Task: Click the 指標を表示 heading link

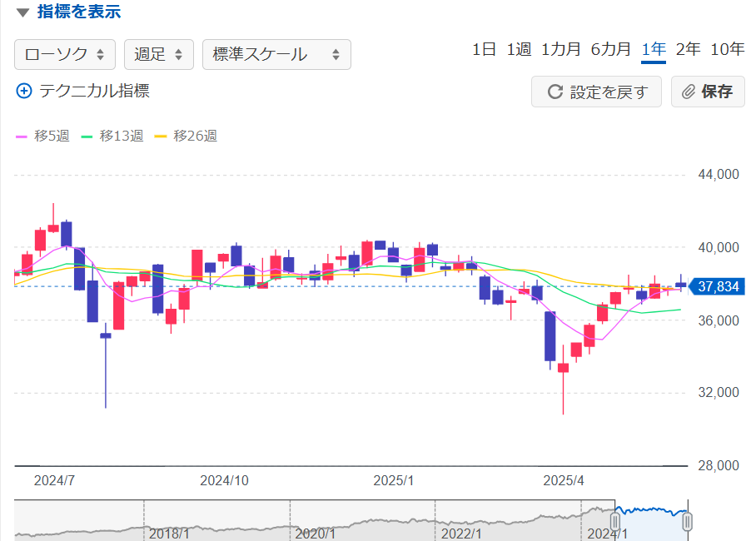Action: tap(79, 12)
